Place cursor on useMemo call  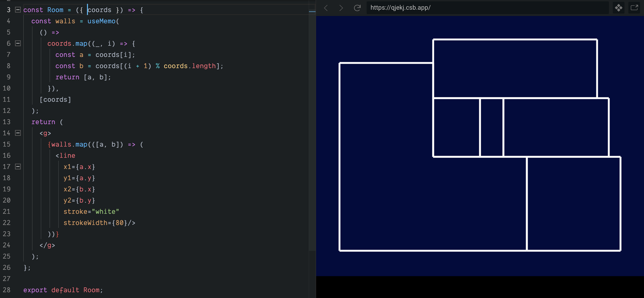[x=101, y=21]
